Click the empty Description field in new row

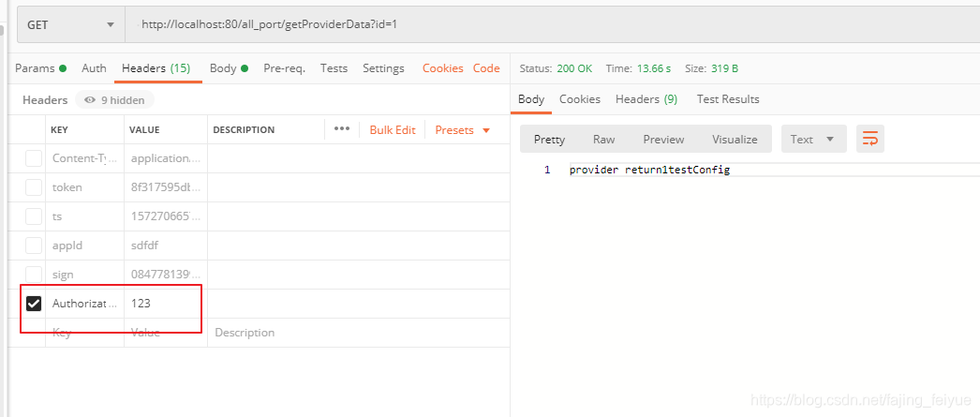coord(359,333)
